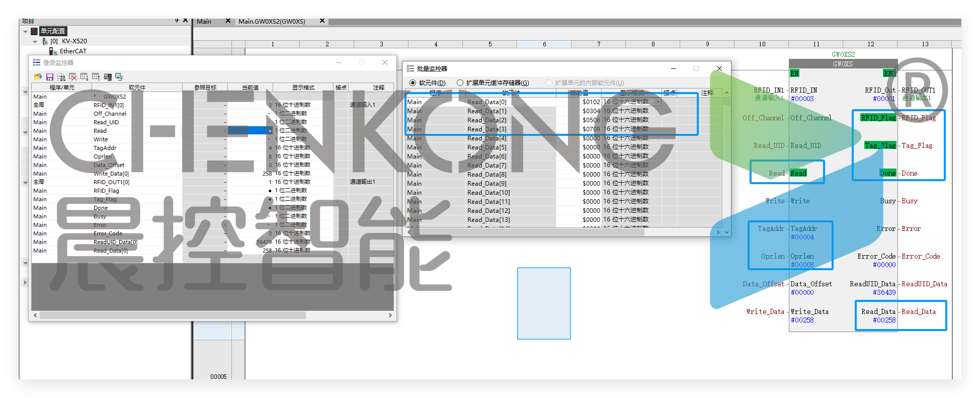Screen dimensions: 980x398
Task: Click the KV-X520 CPU icon in project tree
Action: [45, 41]
